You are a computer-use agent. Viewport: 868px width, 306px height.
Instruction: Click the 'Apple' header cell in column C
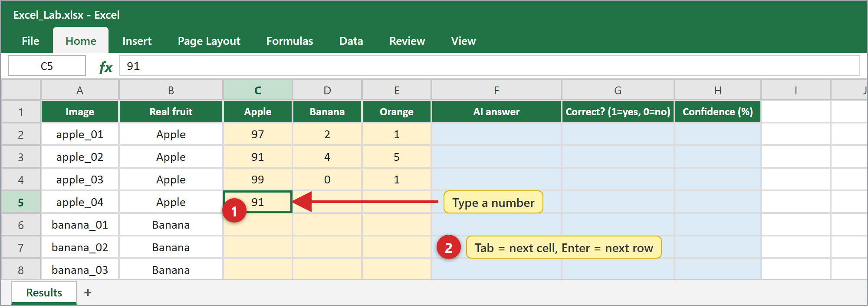tap(258, 112)
